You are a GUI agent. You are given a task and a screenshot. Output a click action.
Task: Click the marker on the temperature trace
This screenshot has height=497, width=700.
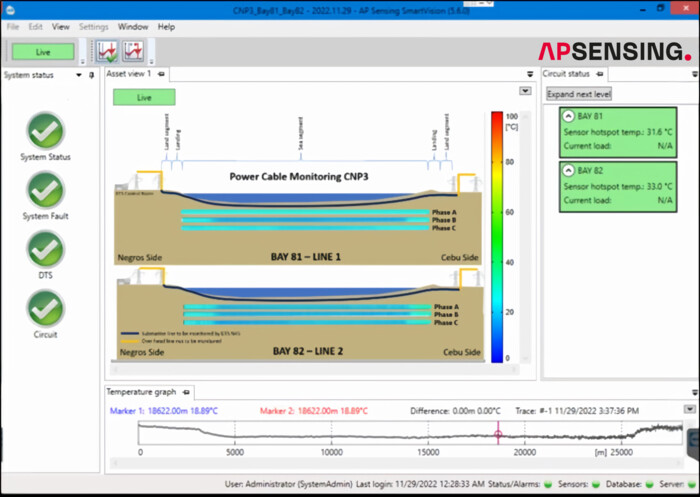(498, 433)
